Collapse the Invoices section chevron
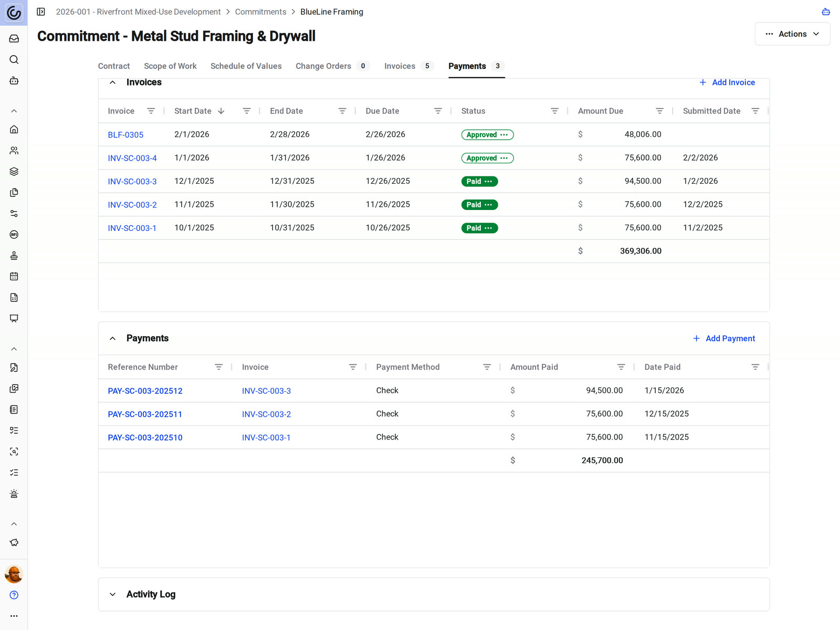The height and width of the screenshot is (630, 840). pos(112,82)
